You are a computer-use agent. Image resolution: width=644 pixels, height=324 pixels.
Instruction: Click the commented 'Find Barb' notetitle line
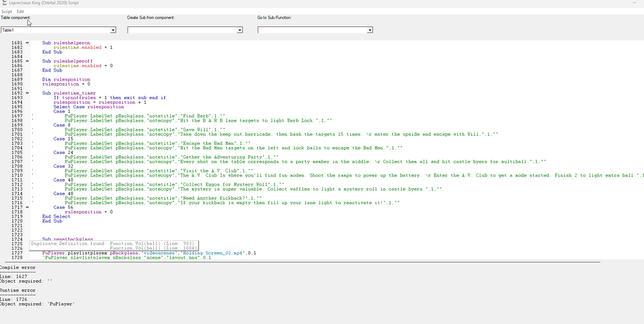(x=145, y=116)
